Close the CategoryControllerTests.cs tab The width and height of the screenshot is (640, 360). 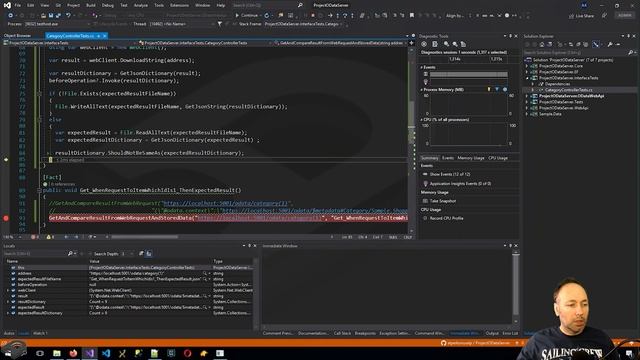coord(104,36)
